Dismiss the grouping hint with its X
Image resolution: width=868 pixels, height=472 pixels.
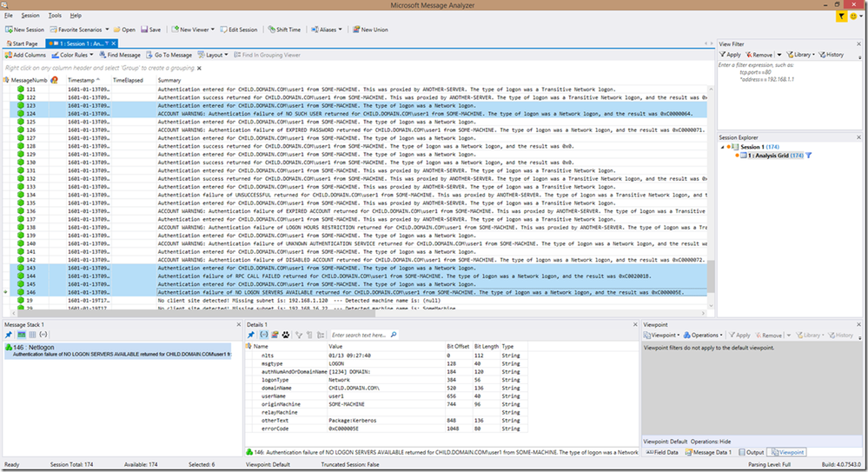coord(199,68)
